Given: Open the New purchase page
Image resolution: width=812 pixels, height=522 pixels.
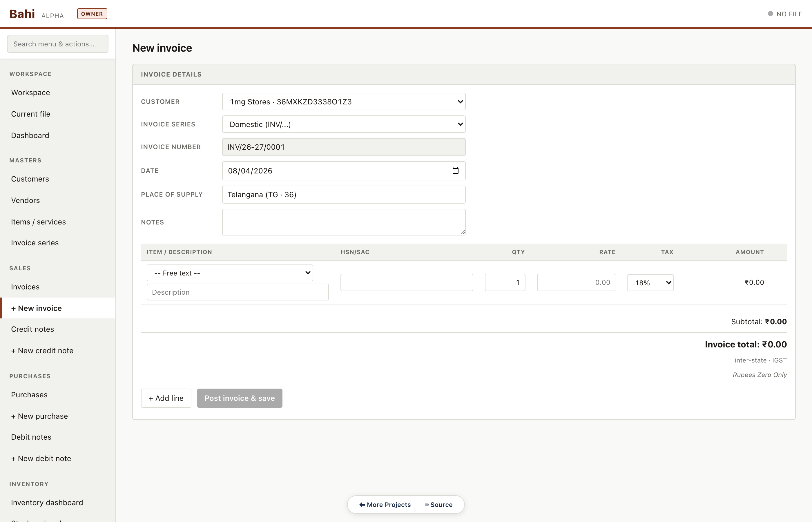Looking at the screenshot, I should 39,416.
